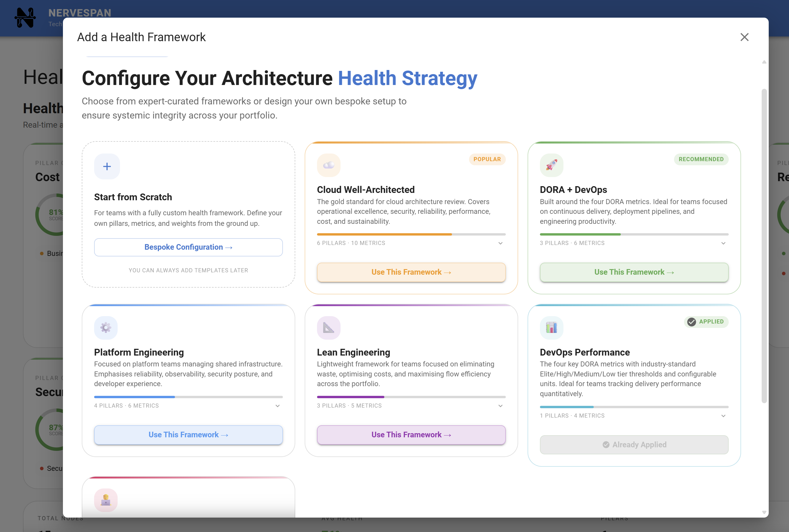The width and height of the screenshot is (789, 532).
Task: Expand the 6 Pillars · 10 Metrics details chevron
Action: (x=500, y=243)
